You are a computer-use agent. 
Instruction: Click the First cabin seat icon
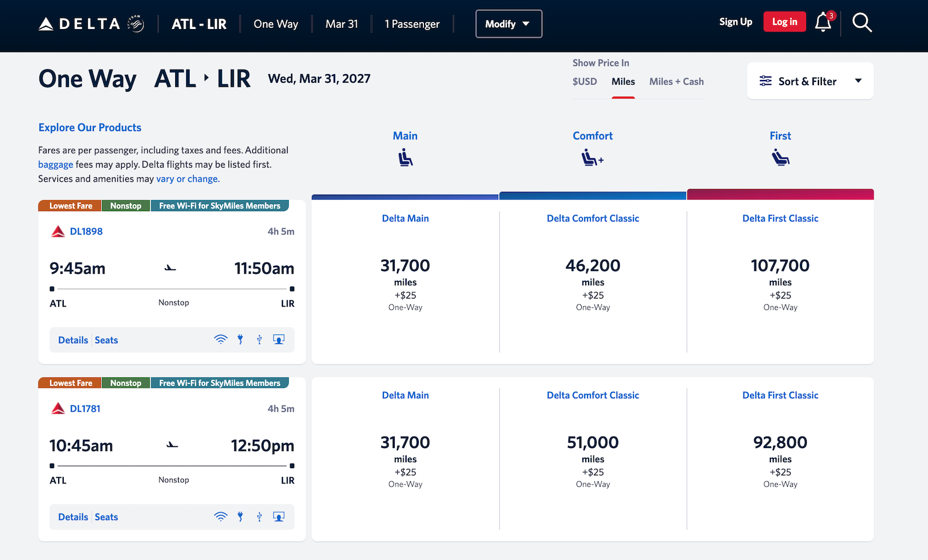click(781, 157)
